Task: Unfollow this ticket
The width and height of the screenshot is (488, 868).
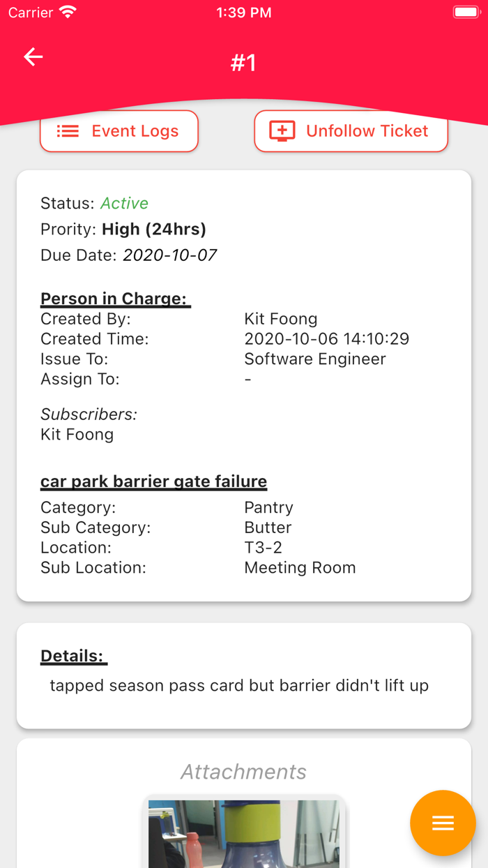Action: pos(351,131)
